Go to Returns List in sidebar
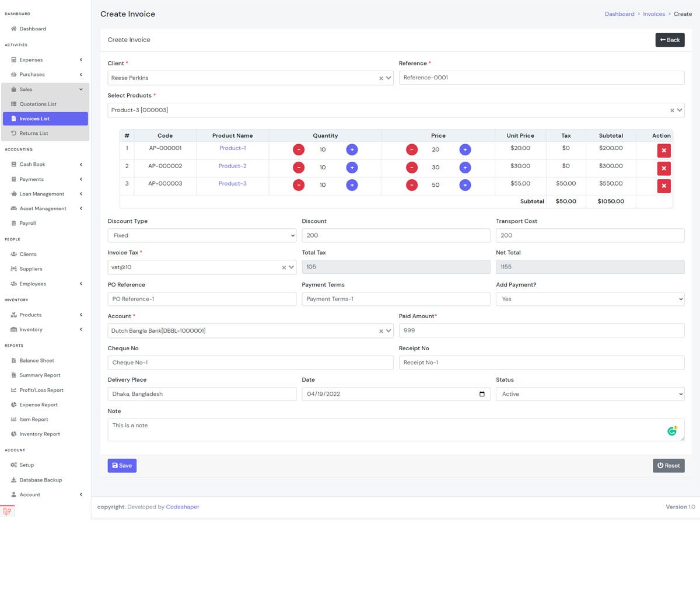This screenshot has width=700, height=610. 34,133
